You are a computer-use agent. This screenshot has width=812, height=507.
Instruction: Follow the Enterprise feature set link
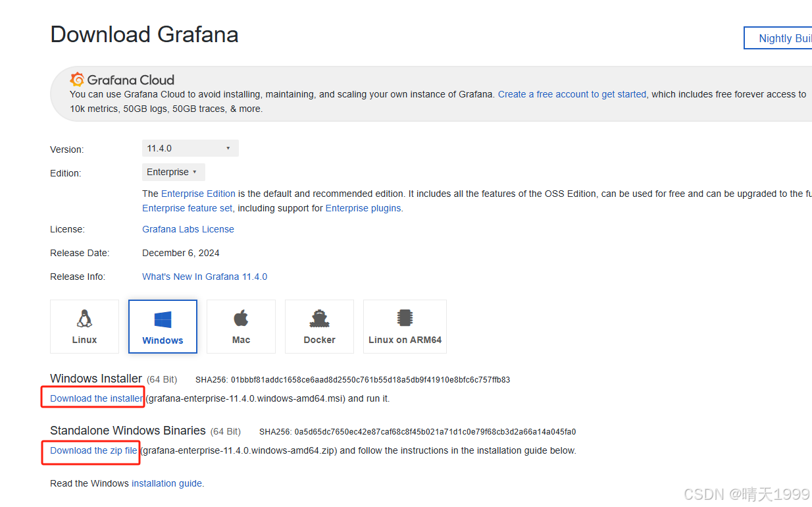187,208
